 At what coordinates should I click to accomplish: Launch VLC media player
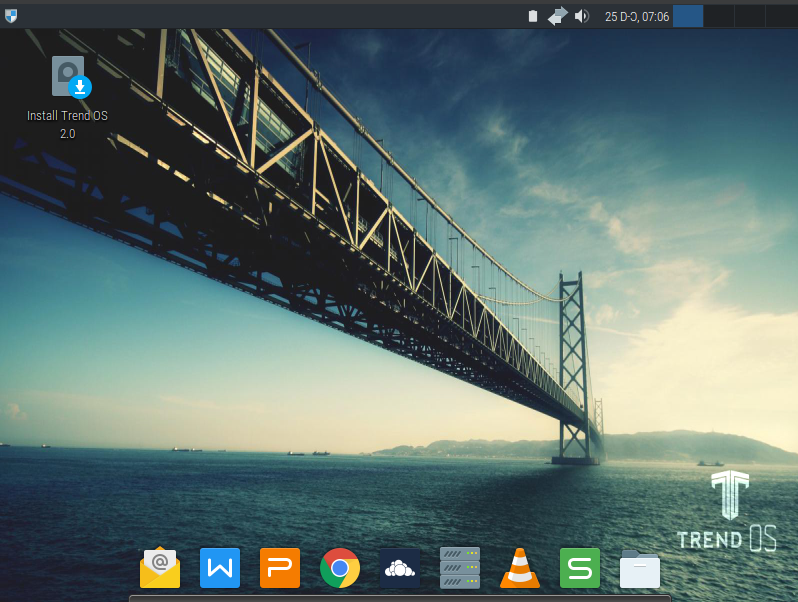point(520,568)
